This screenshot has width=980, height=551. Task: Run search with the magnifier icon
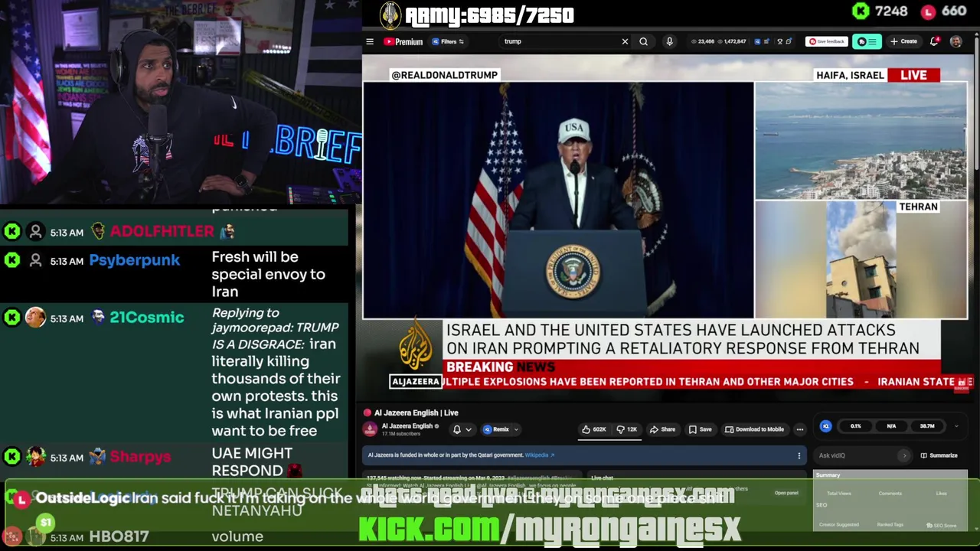(x=644, y=41)
